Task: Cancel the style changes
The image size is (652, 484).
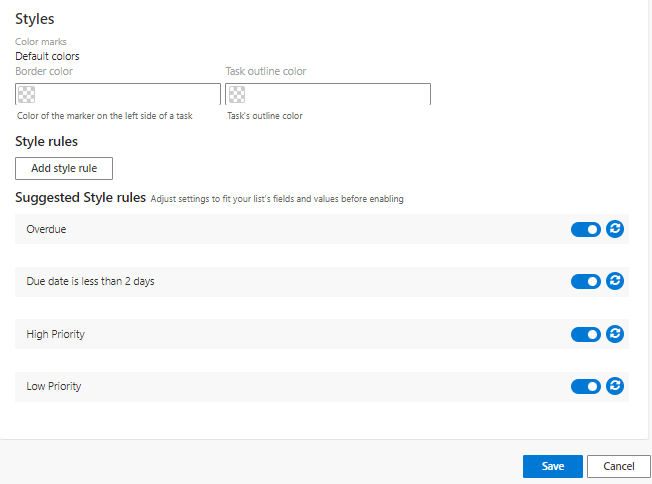Action: (x=619, y=466)
